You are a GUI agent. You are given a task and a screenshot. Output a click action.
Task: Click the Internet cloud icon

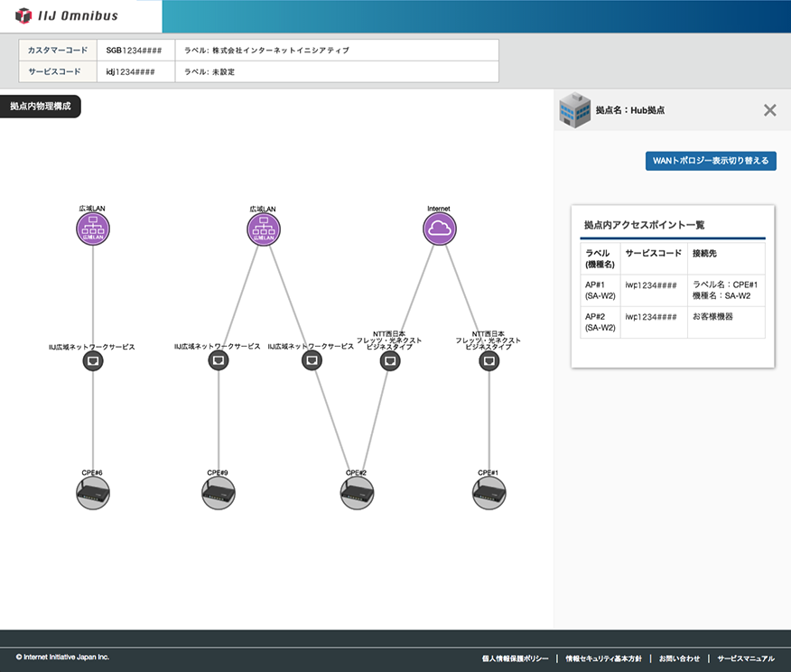point(440,229)
